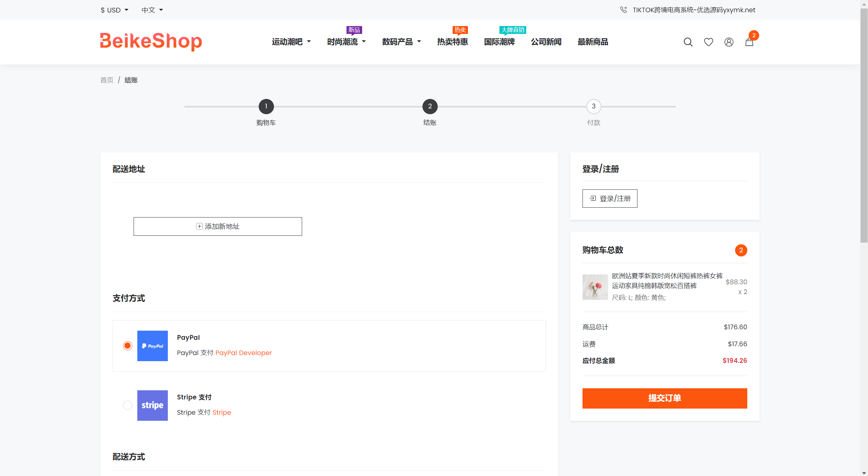This screenshot has width=868, height=476.
Task: Click the $88.30 item price
Action: click(x=736, y=282)
